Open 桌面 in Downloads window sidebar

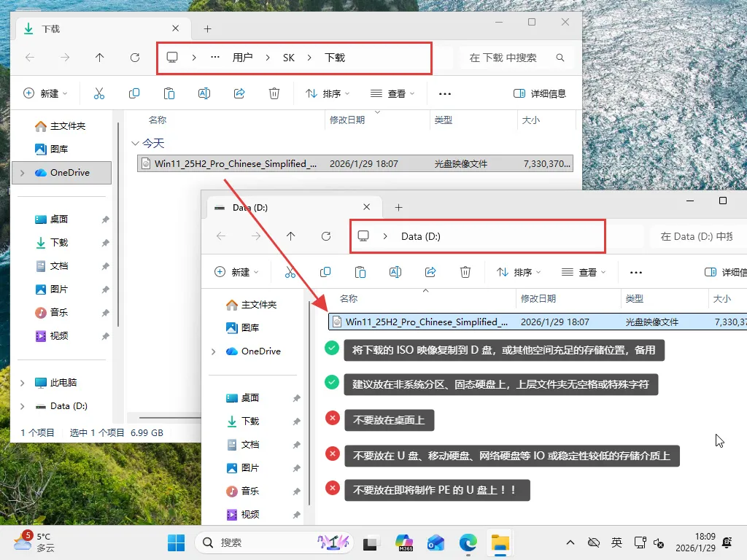(x=52, y=219)
